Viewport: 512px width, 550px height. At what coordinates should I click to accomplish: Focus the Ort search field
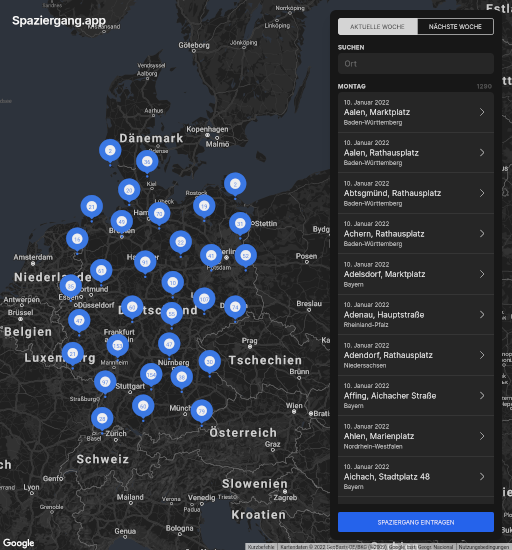tap(416, 63)
